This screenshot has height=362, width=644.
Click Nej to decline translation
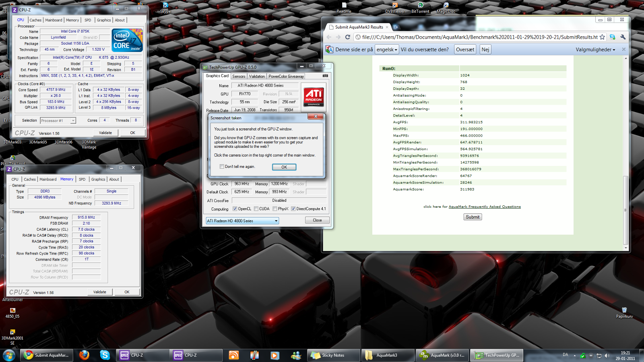pyautogui.click(x=485, y=50)
